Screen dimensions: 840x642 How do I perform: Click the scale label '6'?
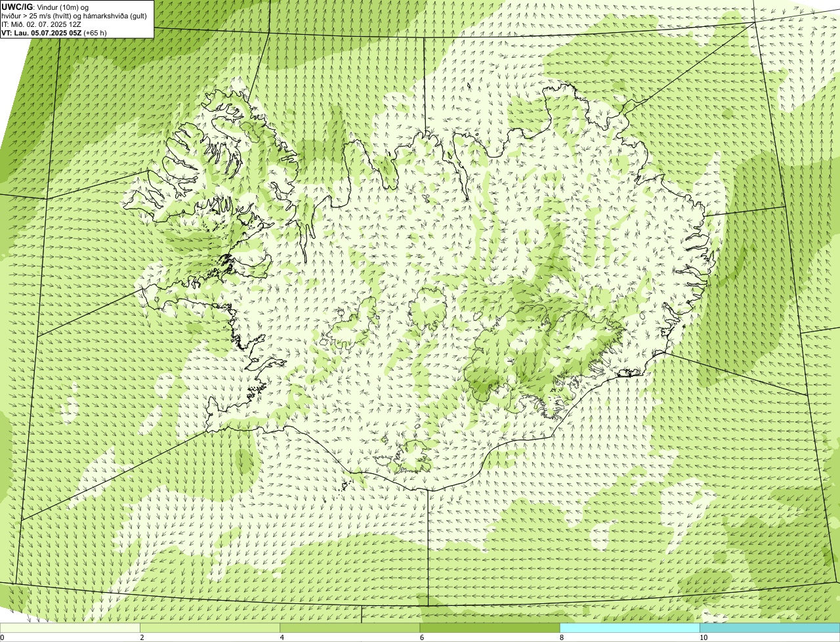point(421,637)
